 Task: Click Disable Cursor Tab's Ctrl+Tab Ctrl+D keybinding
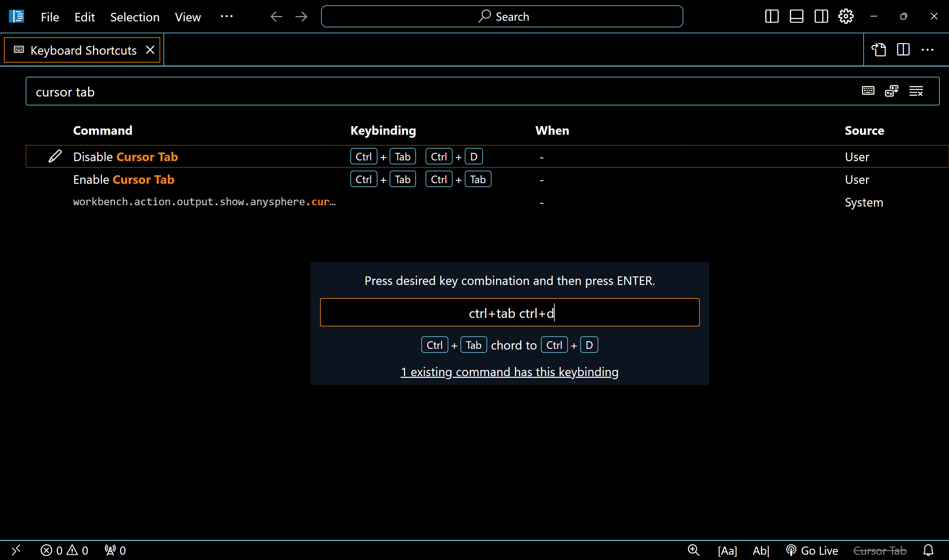pyautogui.click(x=416, y=156)
